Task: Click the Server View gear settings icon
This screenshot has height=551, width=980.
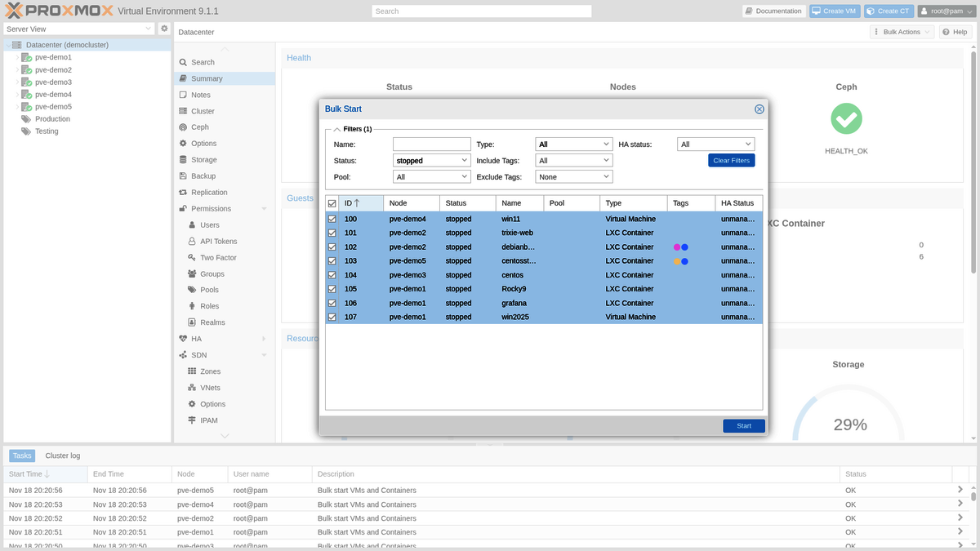Action: coord(164,29)
